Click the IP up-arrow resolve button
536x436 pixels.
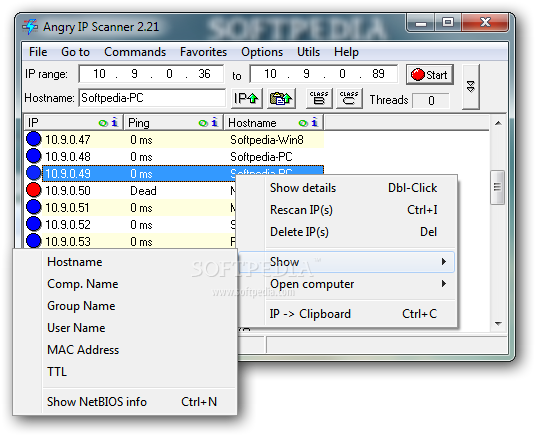[x=246, y=98]
